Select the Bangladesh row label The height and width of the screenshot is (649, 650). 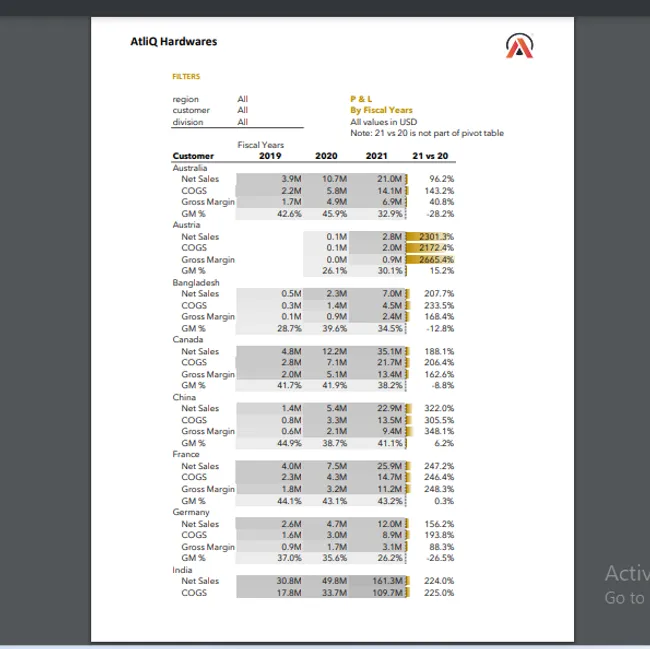click(196, 283)
